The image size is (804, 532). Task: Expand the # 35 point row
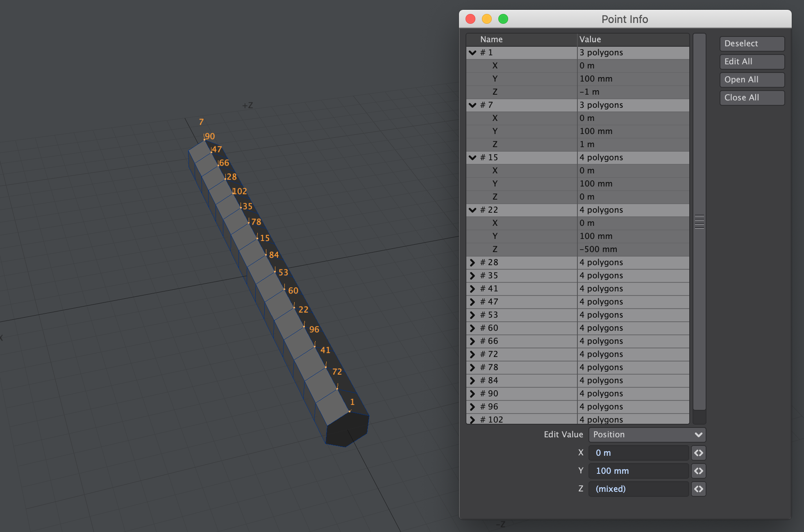click(472, 275)
